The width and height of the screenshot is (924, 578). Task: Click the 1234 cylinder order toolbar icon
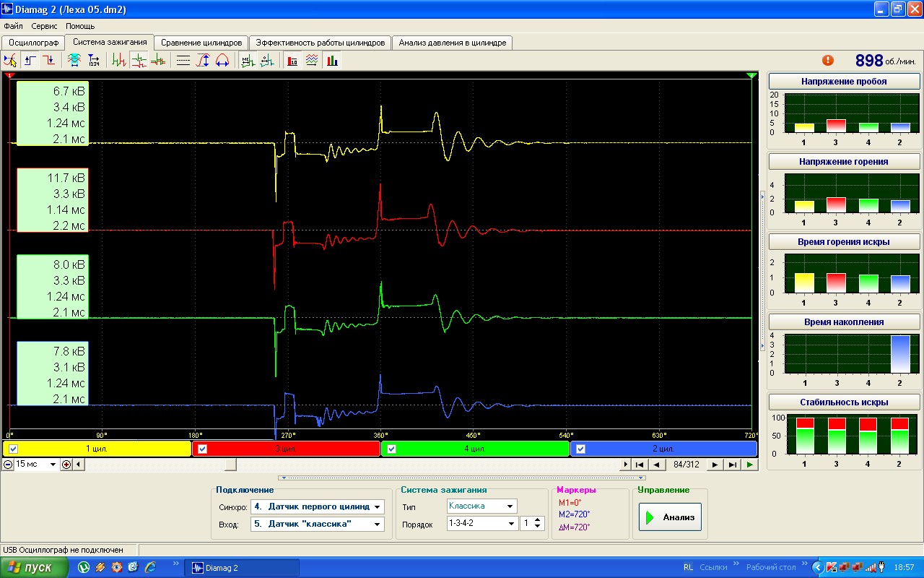pyautogui.click(x=94, y=61)
